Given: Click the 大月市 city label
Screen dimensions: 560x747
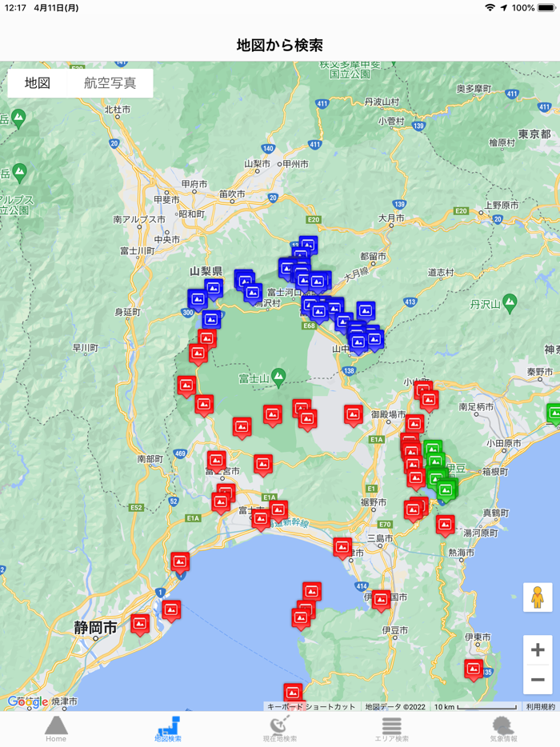Looking at the screenshot, I should (391, 218).
